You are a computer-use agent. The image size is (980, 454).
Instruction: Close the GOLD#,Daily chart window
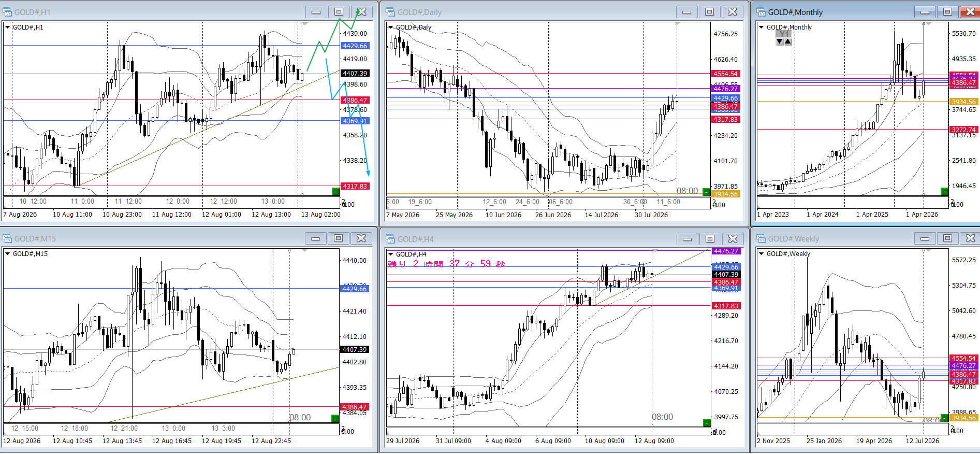coord(733,12)
